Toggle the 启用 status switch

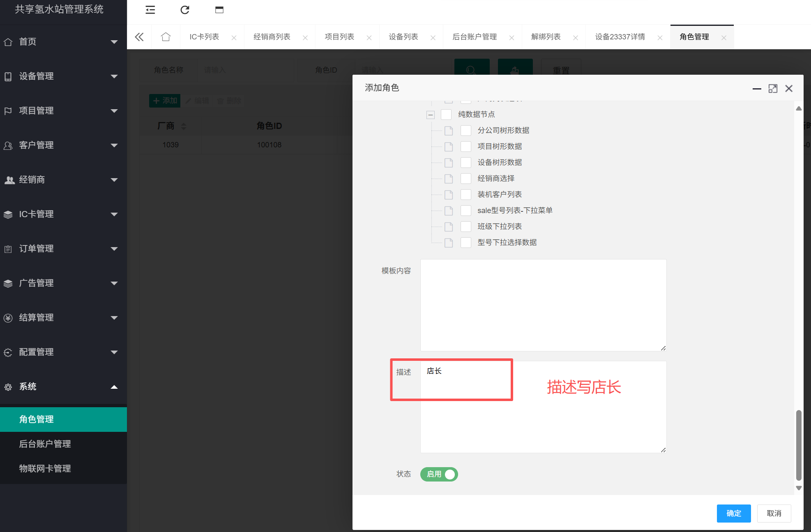(439, 474)
